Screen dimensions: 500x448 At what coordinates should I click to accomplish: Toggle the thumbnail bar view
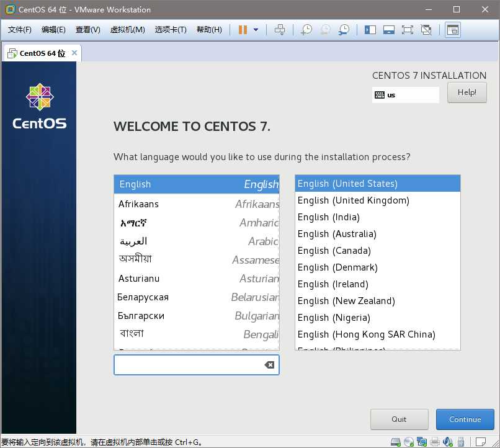pyautogui.click(x=389, y=30)
